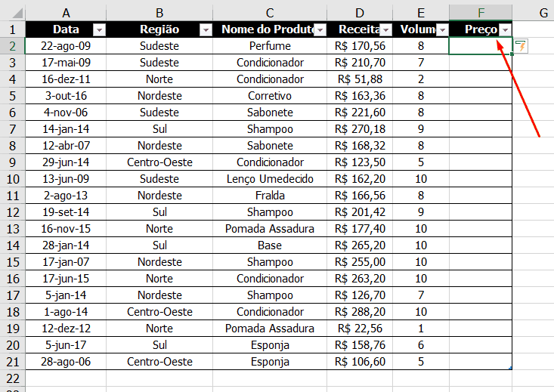Select row 10 header
This screenshot has width=554, height=392.
(x=12, y=179)
